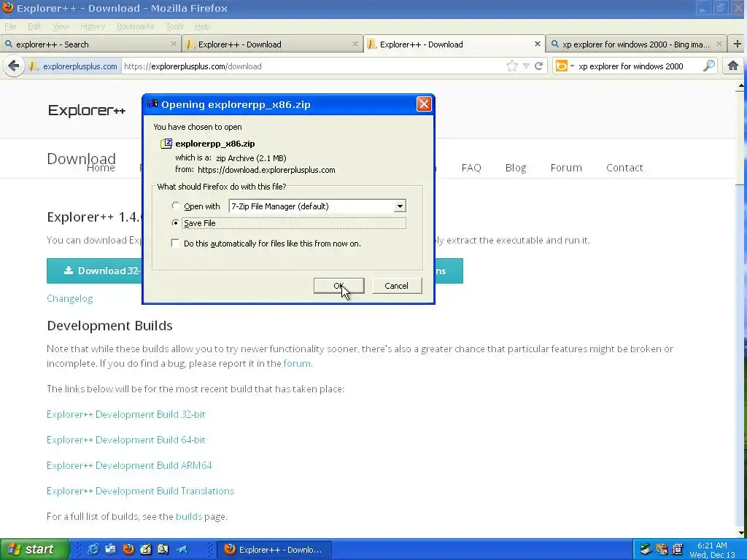Click the address bar URL field
Screen dimensions: 747x560
click(x=312, y=66)
